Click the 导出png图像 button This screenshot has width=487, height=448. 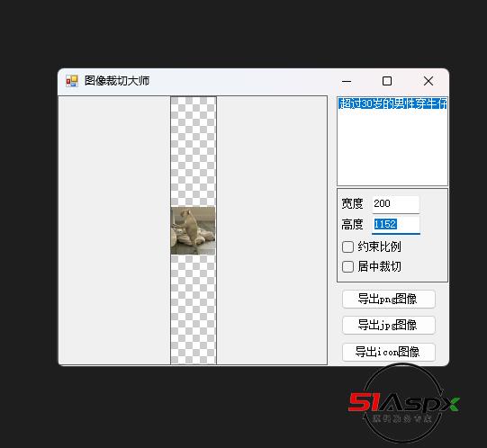pos(389,299)
